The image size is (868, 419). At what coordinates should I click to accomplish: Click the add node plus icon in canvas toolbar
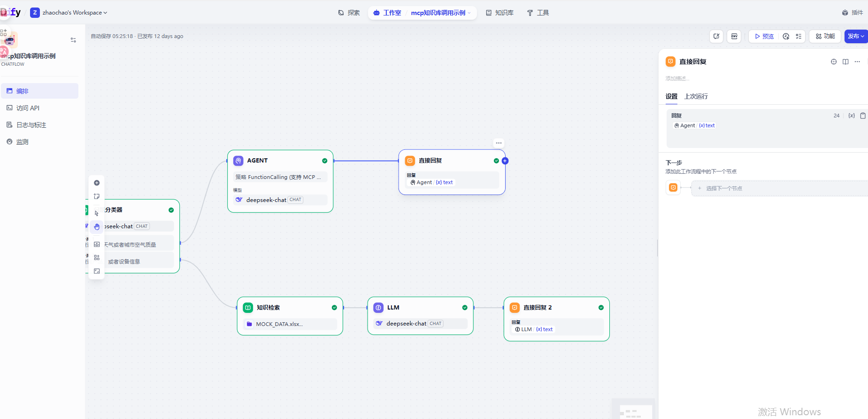click(97, 183)
